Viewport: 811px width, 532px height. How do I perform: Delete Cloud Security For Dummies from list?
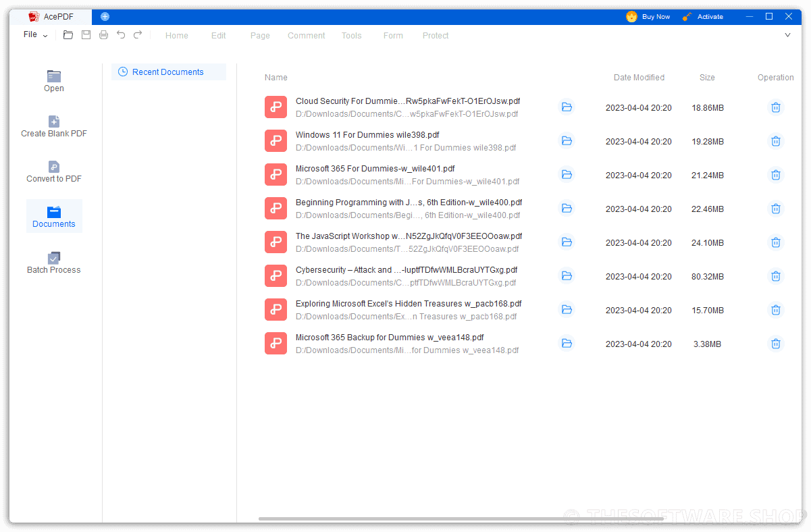[776, 107]
